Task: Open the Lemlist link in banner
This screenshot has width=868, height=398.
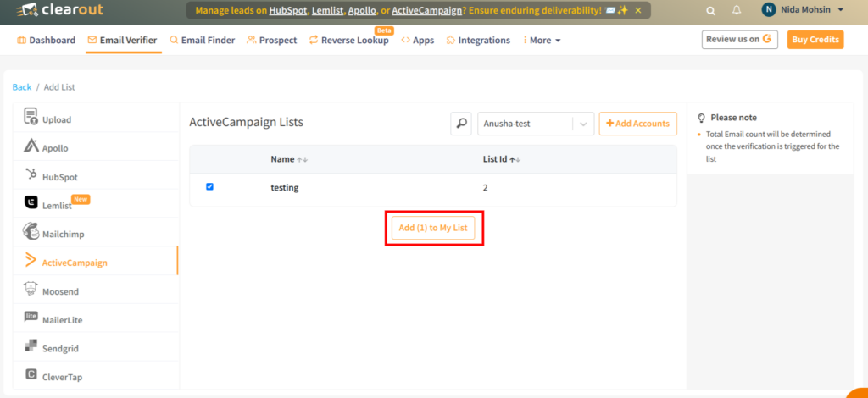Action: tap(327, 10)
